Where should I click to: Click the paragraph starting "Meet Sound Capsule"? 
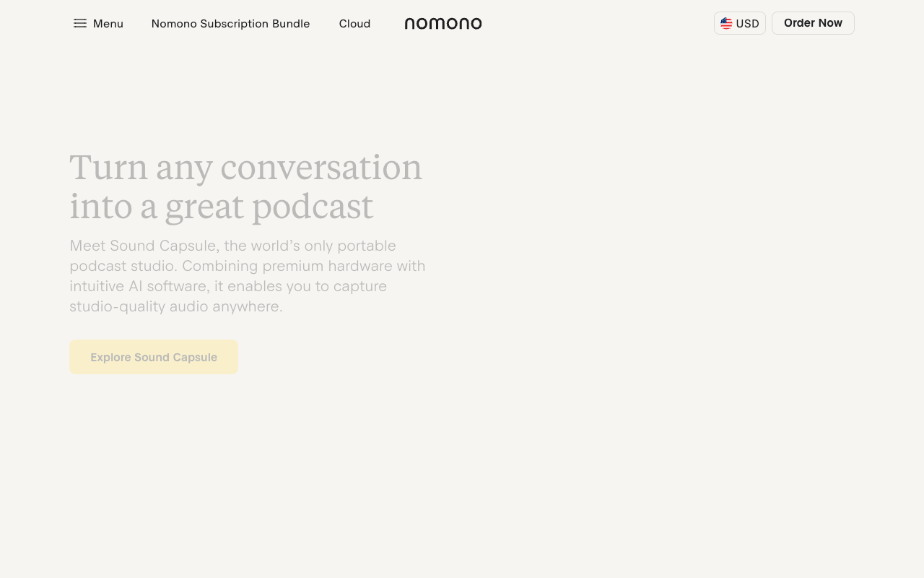point(248,276)
